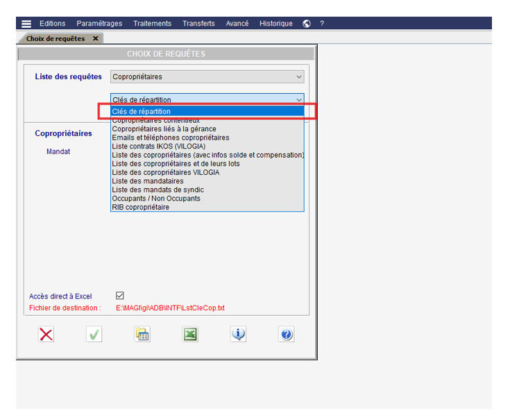Viewport: 510px width, 420px height.
Task: Click the Excel export icon
Action: pos(190,335)
